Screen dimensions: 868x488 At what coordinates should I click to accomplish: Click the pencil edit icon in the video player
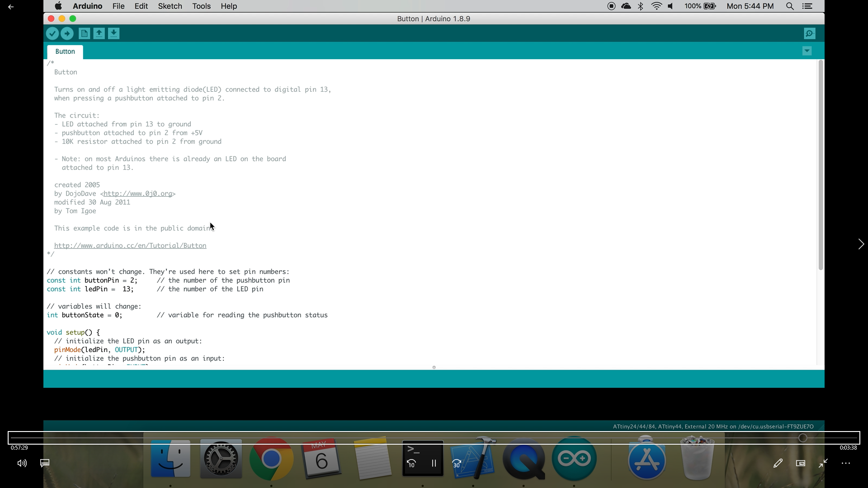778,463
